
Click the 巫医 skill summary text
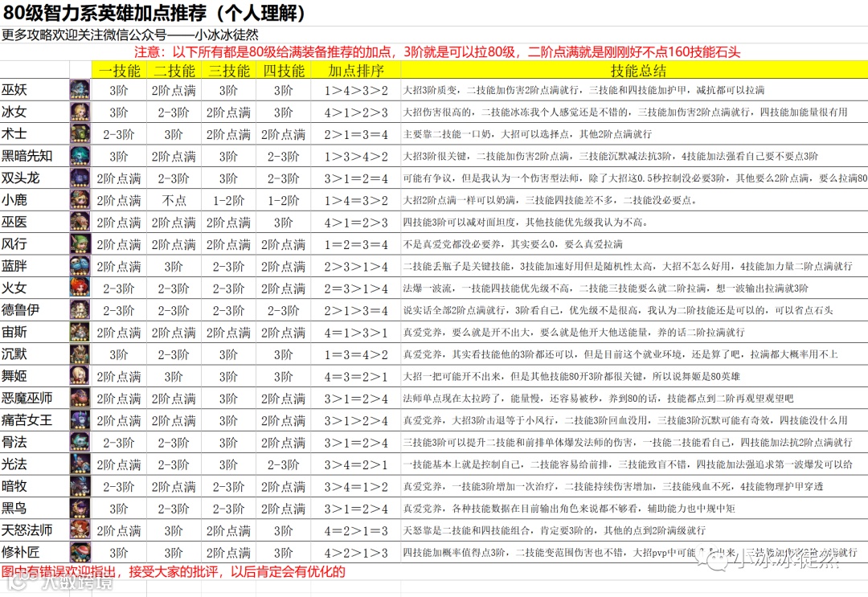526,222
